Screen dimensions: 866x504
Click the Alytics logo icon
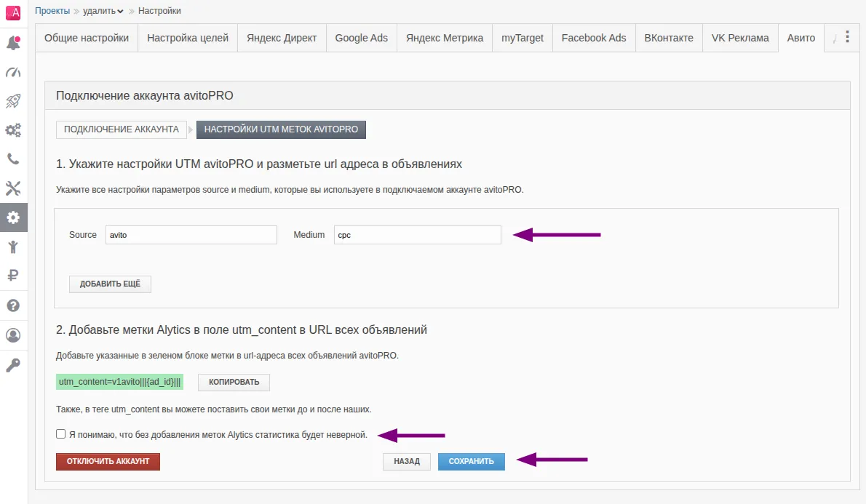point(13,12)
